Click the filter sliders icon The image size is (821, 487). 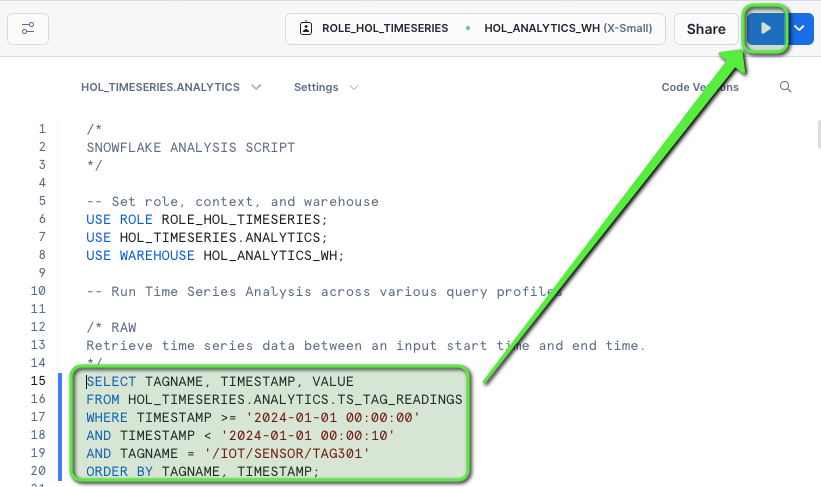click(28, 29)
